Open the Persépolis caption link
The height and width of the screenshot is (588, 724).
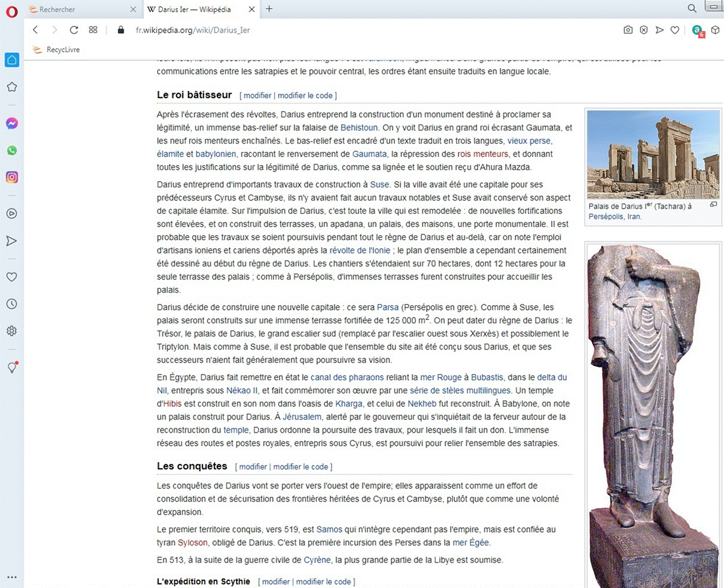click(x=605, y=217)
